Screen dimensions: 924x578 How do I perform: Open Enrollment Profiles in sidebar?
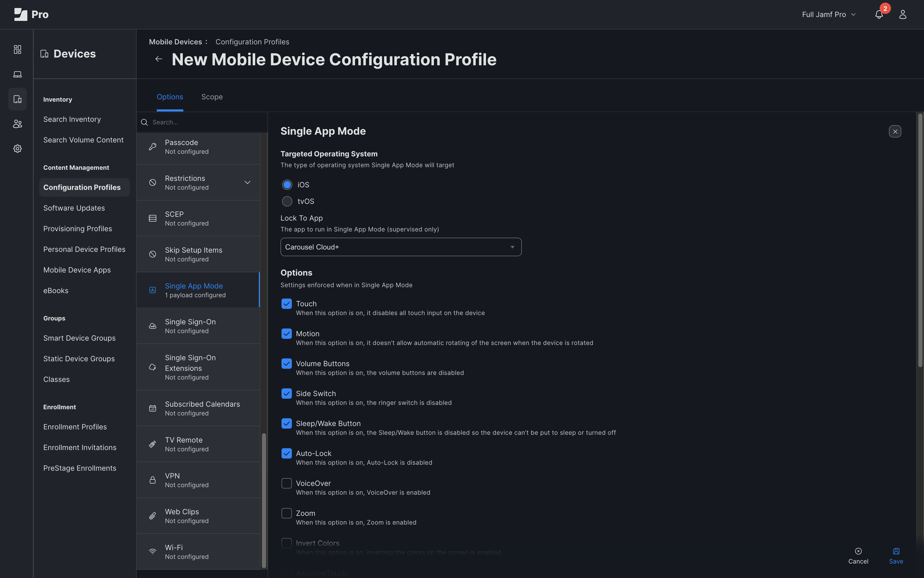point(75,427)
